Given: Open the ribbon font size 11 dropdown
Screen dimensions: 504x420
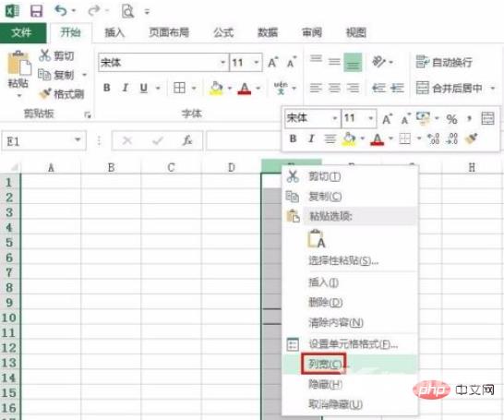Looking at the screenshot, I should click(x=257, y=62).
